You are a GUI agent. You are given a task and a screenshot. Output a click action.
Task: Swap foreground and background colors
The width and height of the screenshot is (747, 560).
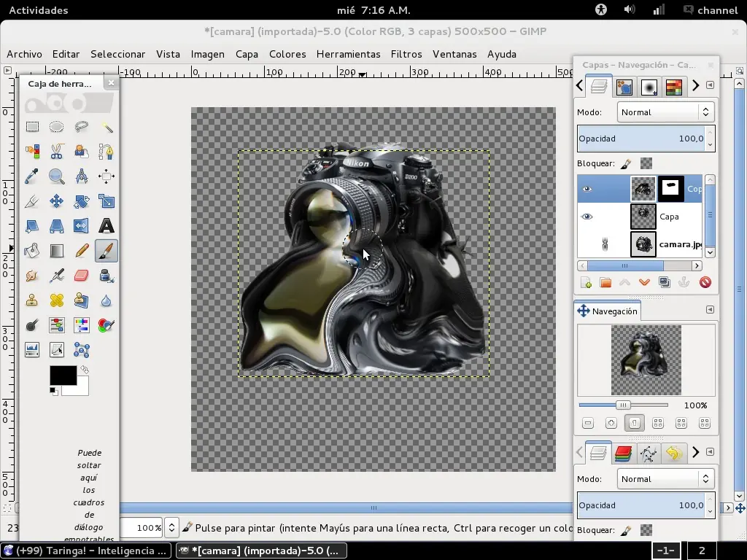(x=85, y=370)
